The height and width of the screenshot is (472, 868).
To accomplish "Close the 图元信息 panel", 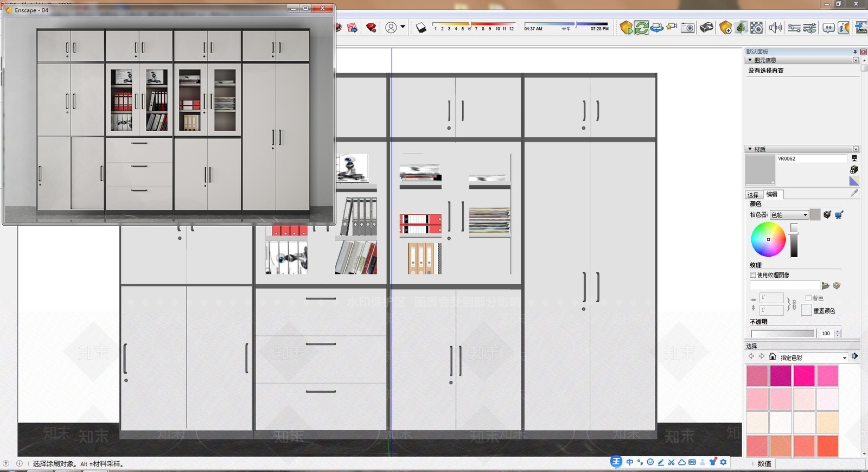I will coord(856,60).
